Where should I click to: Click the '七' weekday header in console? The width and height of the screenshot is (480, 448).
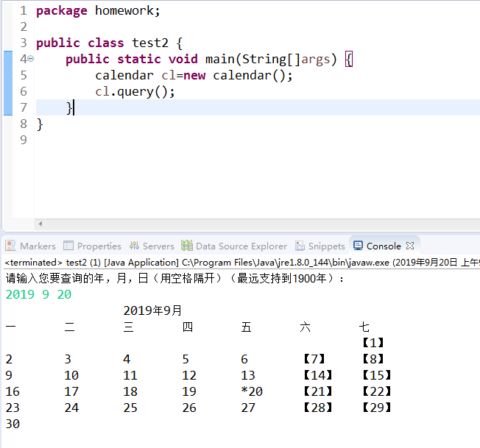click(364, 327)
